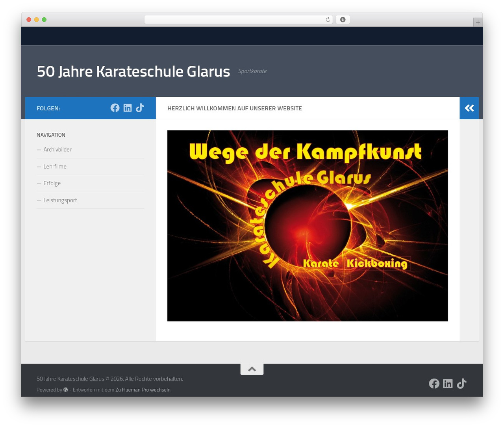Click the TikTok icon in the footer
Image resolution: width=504 pixels, height=427 pixels.
[x=461, y=384]
